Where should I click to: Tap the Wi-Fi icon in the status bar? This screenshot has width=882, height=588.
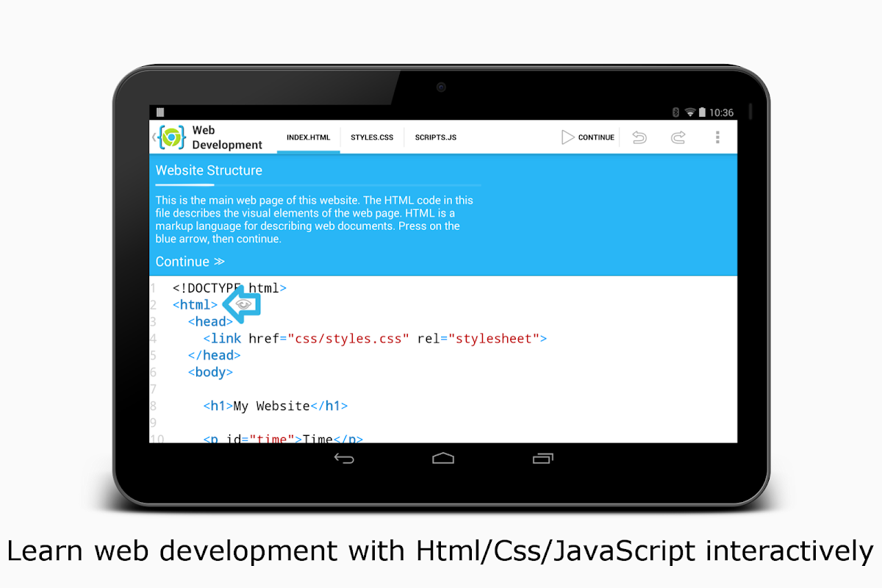pyautogui.click(x=691, y=112)
